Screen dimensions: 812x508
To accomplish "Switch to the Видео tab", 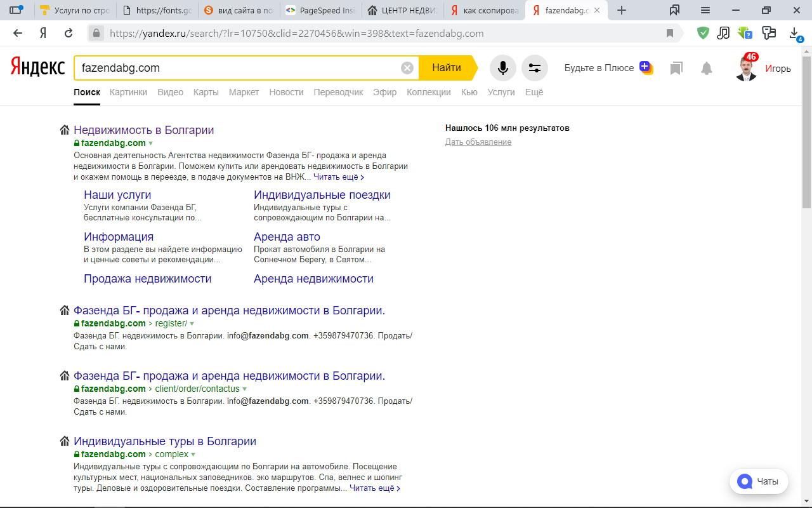I will pos(170,92).
